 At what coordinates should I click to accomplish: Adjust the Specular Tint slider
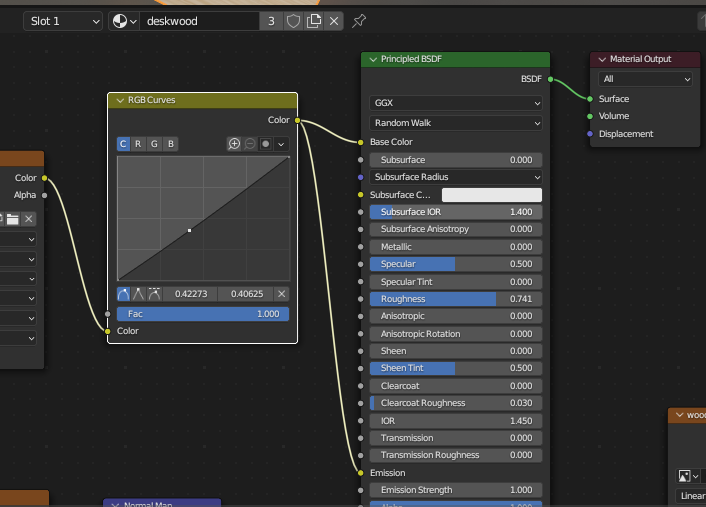point(456,282)
